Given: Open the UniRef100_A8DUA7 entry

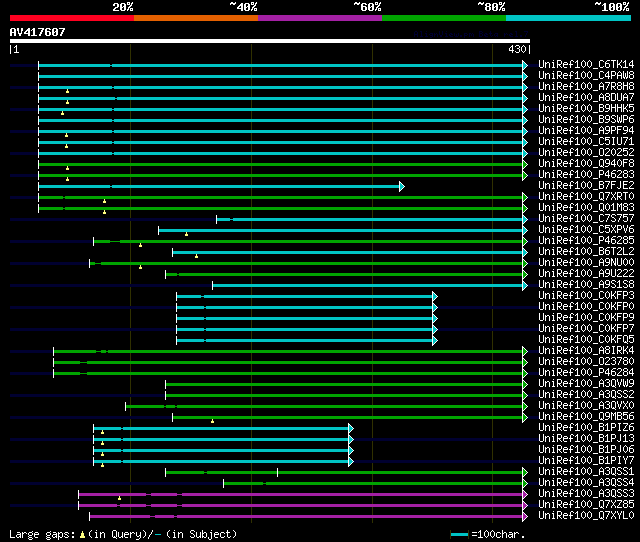Looking at the screenshot, I should (586, 98).
